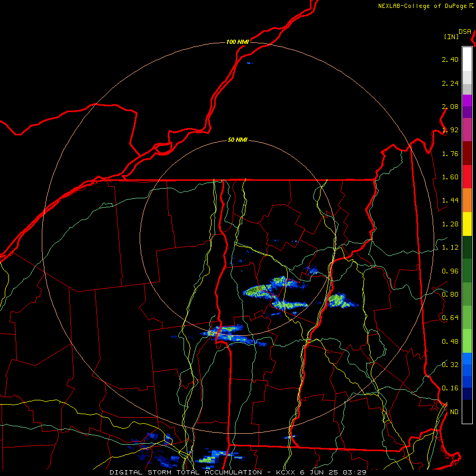Select the ND legend label
The width and height of the screenshot is (476, 476).
(x=454, y=412)
